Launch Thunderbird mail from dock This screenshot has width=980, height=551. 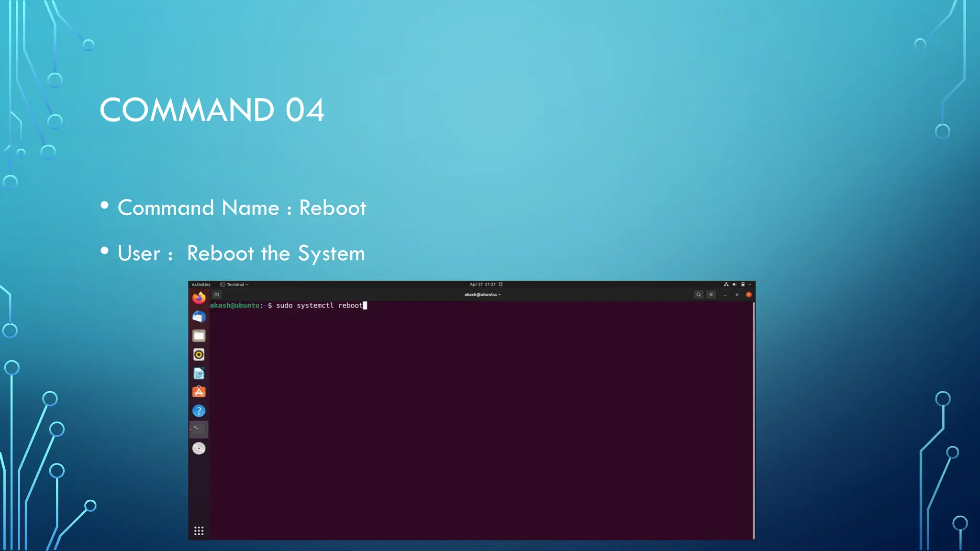pos(199,317)
